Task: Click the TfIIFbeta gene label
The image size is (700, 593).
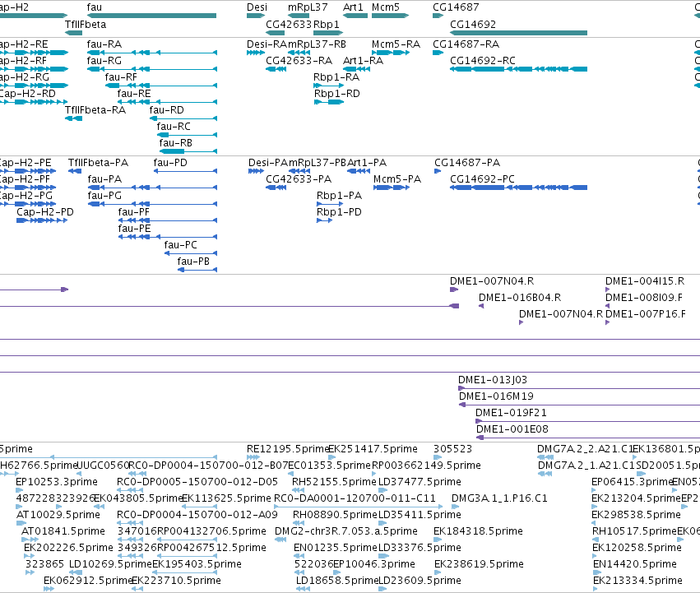Action: pyautogui.click(x=86, y=24)
